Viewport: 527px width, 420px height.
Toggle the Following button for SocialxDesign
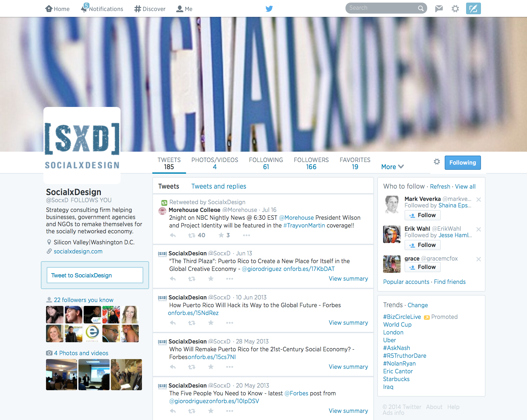pyautogui.click(x=463, y=163)
